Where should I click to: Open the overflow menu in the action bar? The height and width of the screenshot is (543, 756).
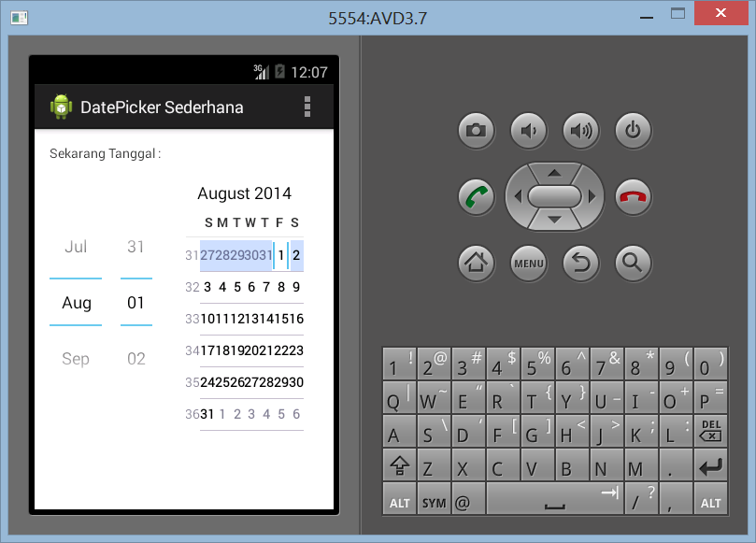[x=307, y=107]
